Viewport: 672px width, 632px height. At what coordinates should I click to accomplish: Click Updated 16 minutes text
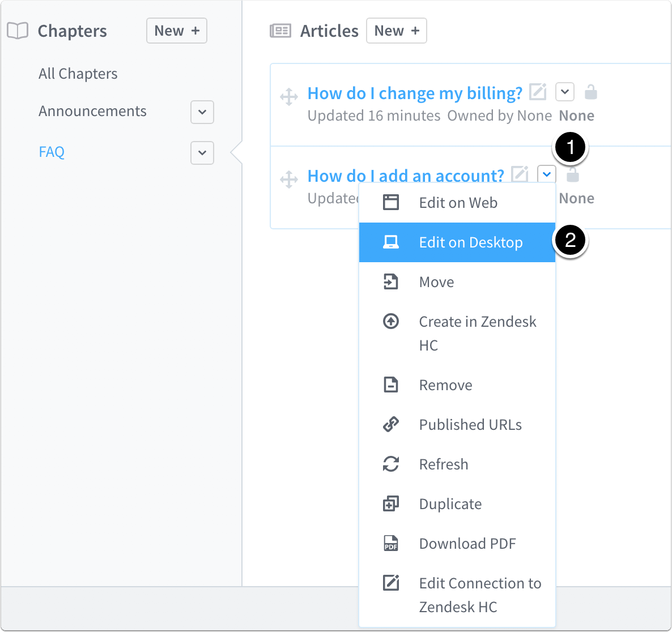click(374, 116)
